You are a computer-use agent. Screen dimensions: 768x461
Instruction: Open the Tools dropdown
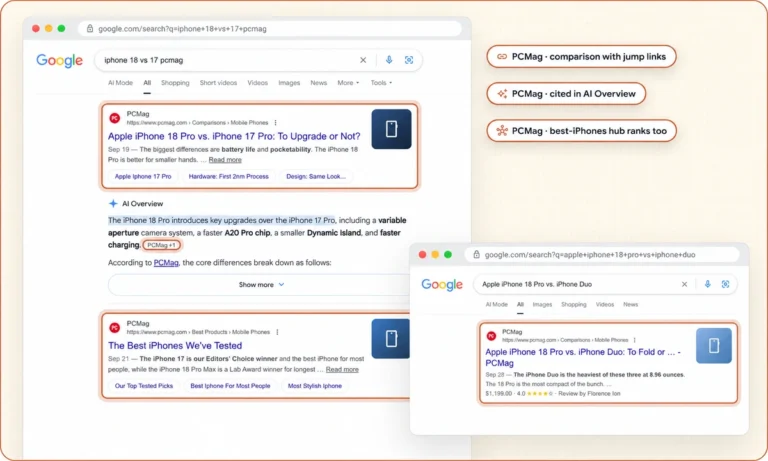(x=381, y=83)
